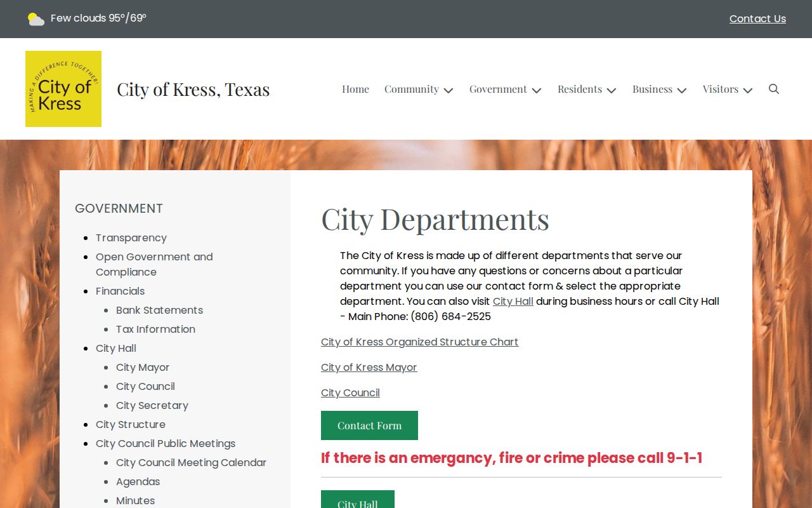Open City Council Public Meetings sidebar link

pos(166,443)
